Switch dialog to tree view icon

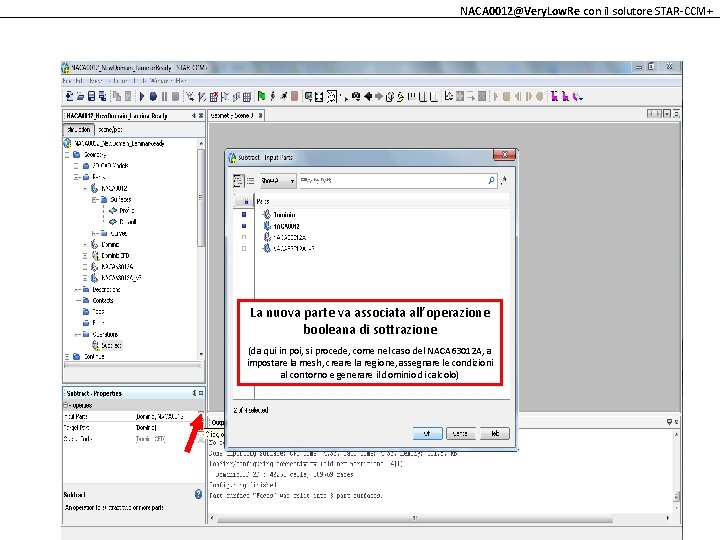pos(238,181)
